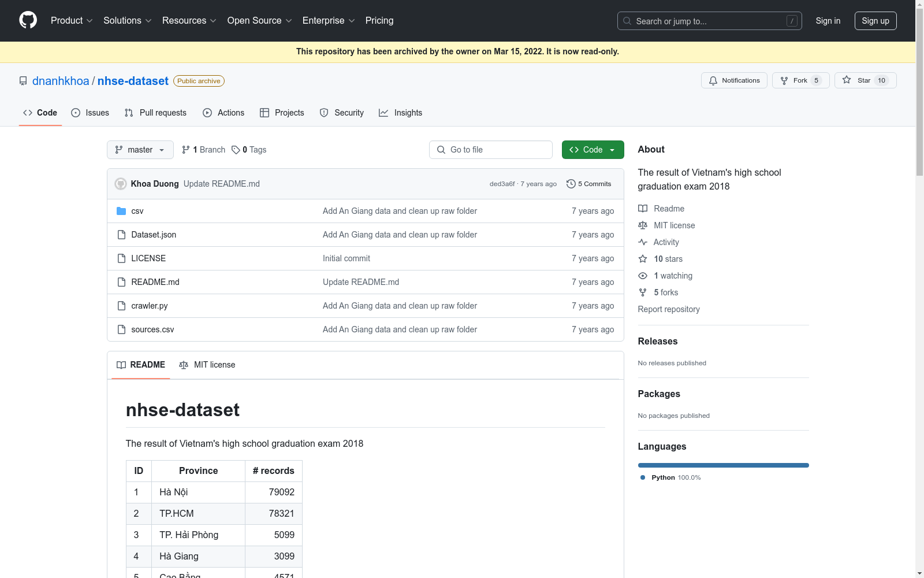Click the star icon in Star button

tap(847, 80)
